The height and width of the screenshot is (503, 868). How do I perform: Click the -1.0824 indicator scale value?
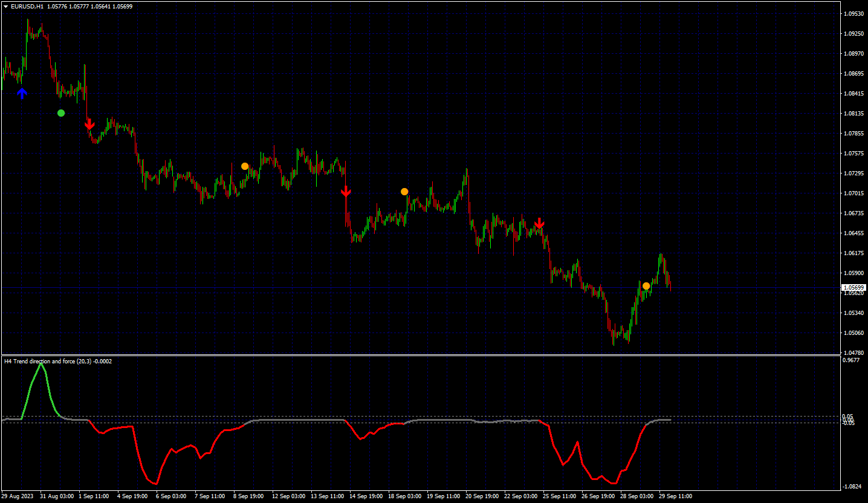[851, 487]
